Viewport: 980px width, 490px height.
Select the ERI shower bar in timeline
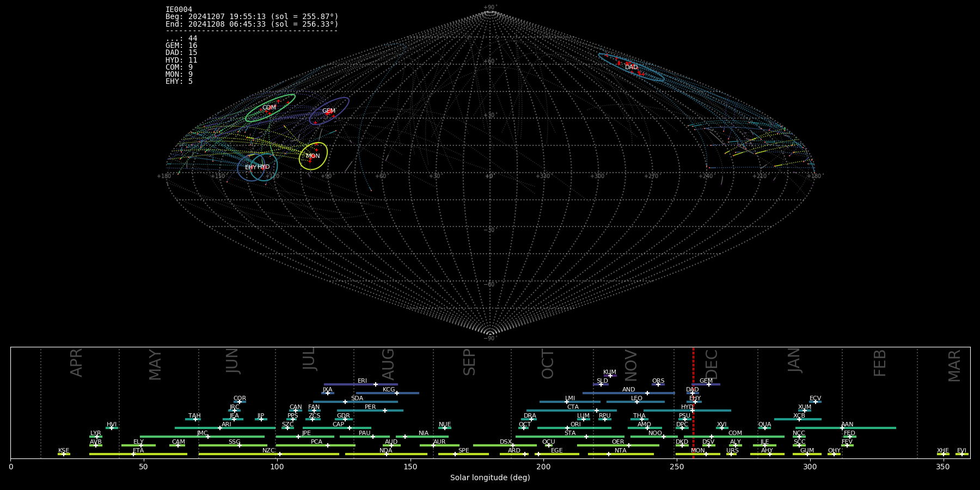(361, 384)
